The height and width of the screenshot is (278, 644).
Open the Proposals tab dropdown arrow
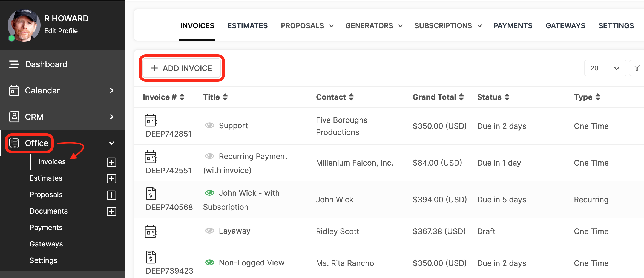[x=332, y=26]
